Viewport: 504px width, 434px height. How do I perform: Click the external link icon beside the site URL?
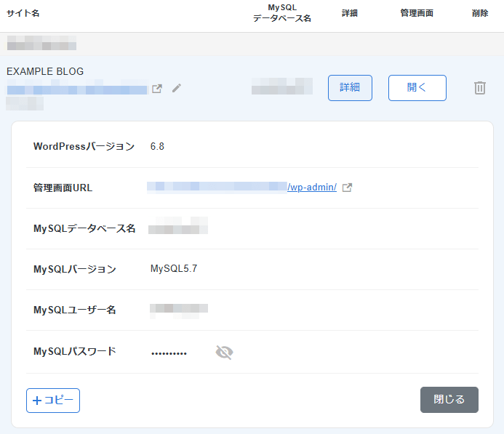point(157,89)
